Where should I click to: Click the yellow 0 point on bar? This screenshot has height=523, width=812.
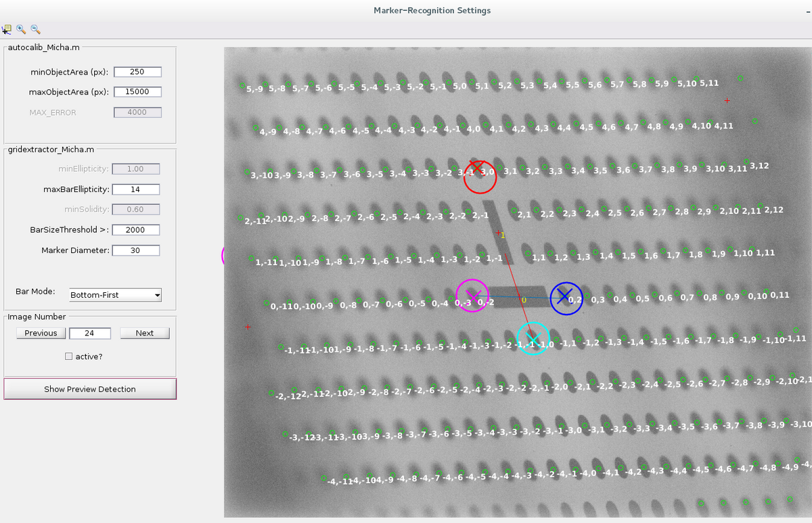coord(523,299)
